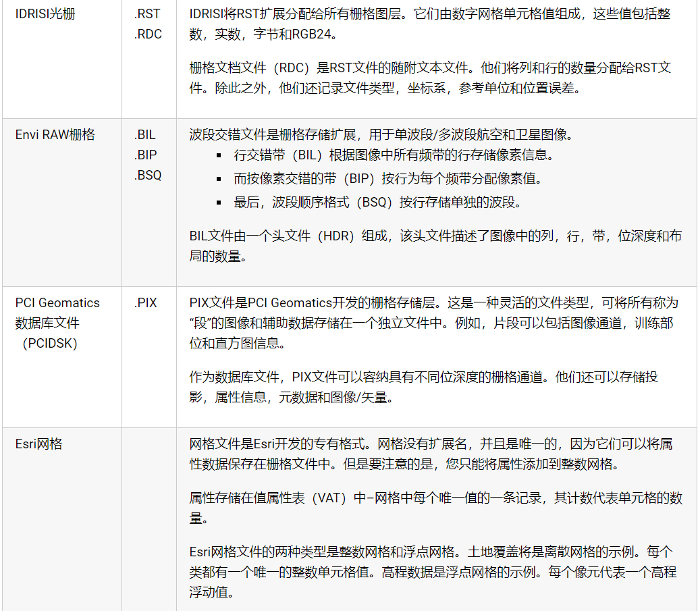
Task: Click the paragraph starting '栅格文档文件（RDC）'
Action: (430, 78)
